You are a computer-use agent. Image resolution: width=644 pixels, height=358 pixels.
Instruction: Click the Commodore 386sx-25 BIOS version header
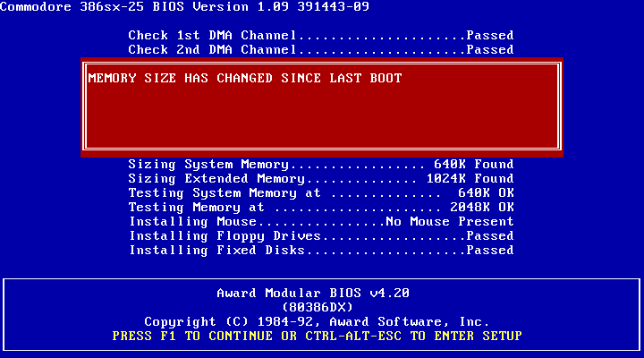186,7
